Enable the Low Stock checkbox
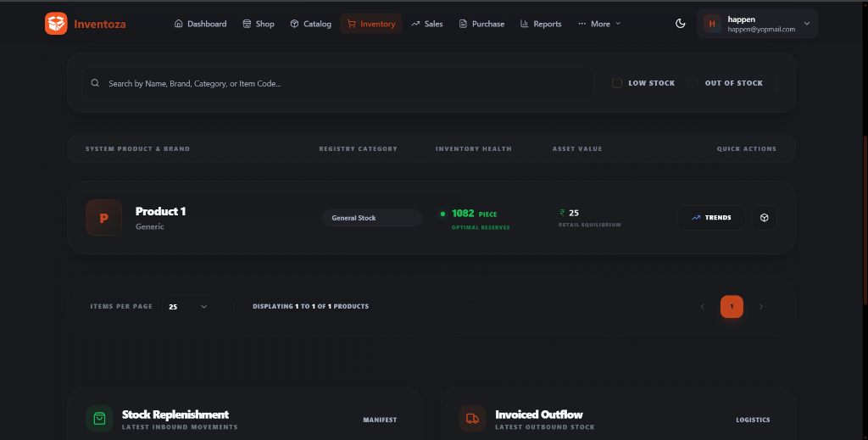This screenshot has width=868, height=440. coord(617,83)
